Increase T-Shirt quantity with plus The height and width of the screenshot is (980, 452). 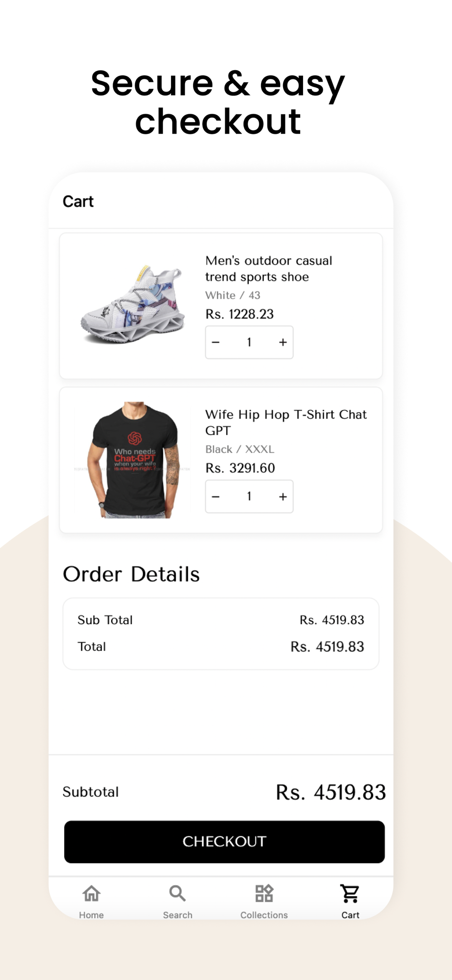(x=283, y=496)
